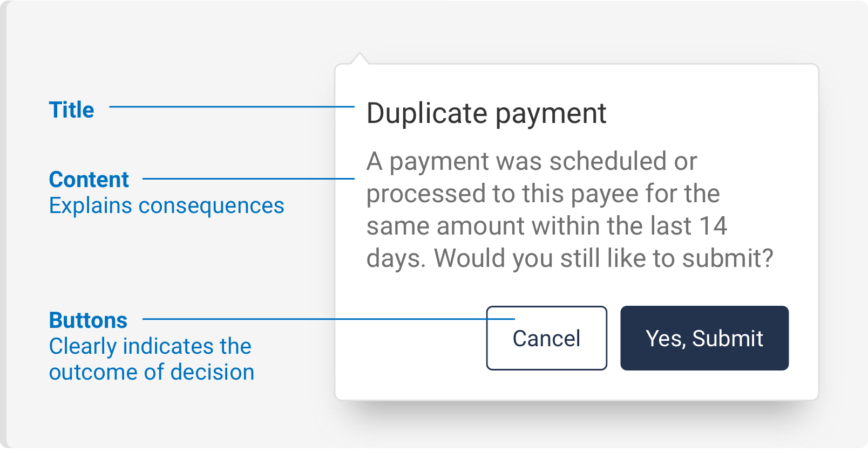
Task: Click the Duplicate payment dialog heading
Action: (x=486, y=113)
